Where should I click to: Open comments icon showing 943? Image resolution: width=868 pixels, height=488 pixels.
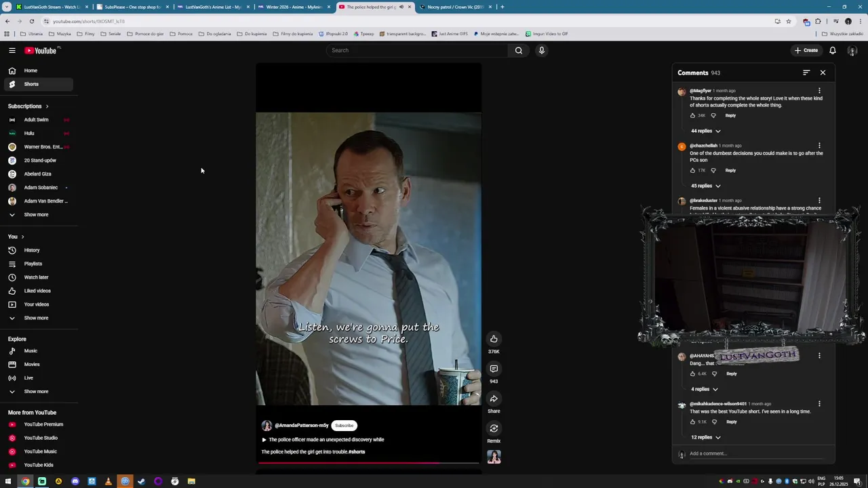point(494,369)
